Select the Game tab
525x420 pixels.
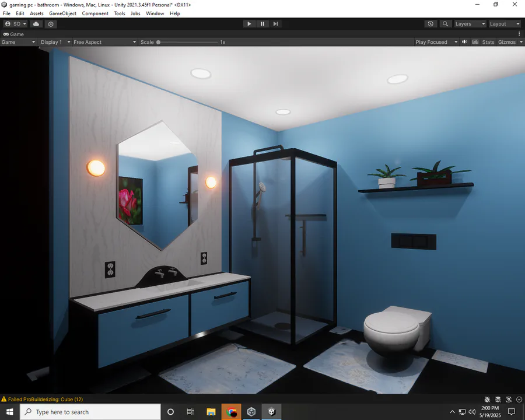click(14, 34)
